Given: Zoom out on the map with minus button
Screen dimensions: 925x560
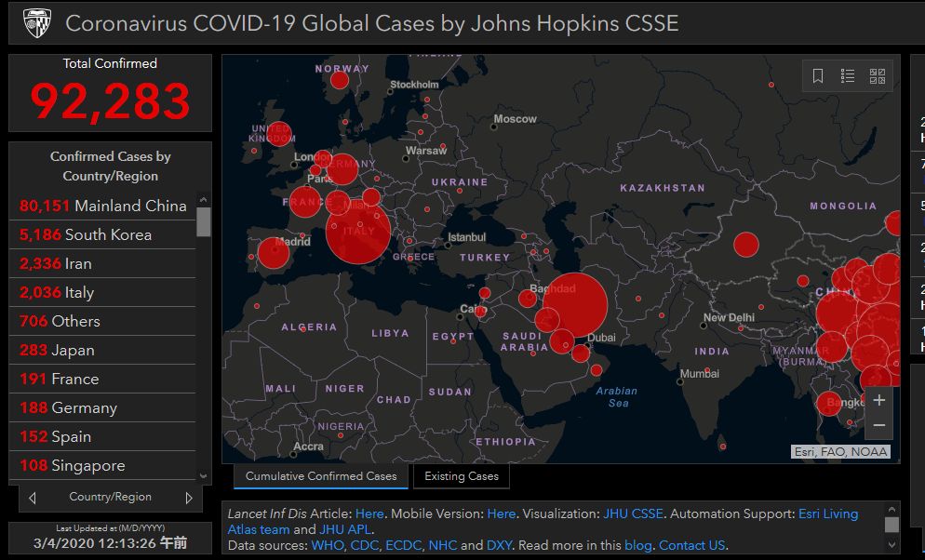Looking at the screenshot, I should [878, 426].
